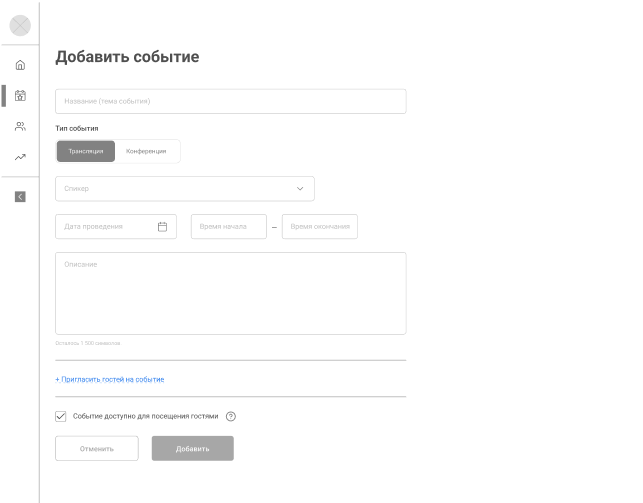
Task: Open the Home page from sidebar
Action: pyautogui.click(x=20, y=65)
